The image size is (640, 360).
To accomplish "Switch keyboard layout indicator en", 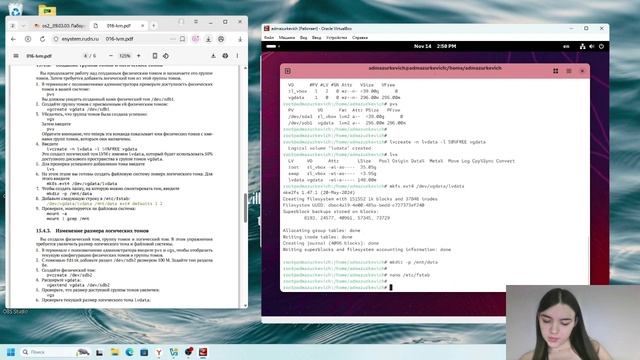I will 566,47.
